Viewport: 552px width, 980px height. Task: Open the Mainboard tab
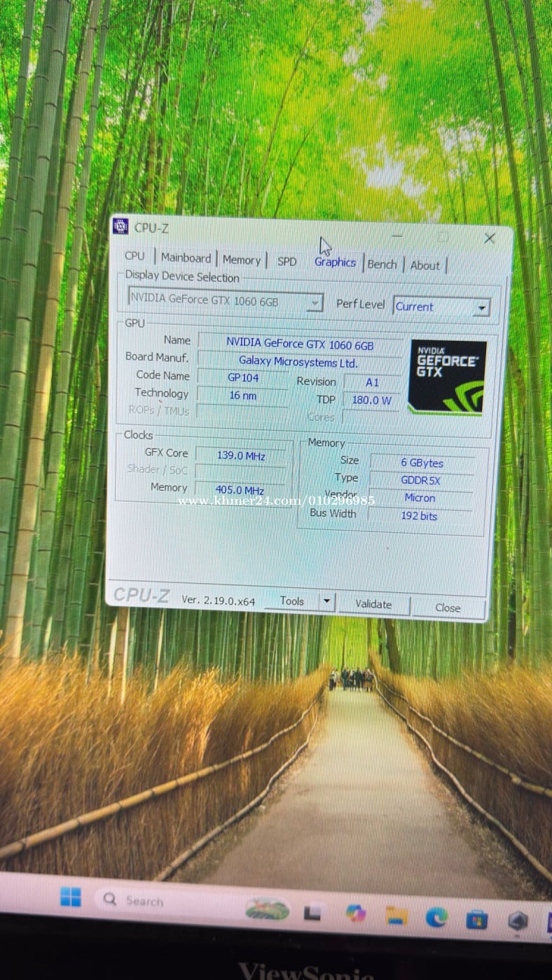coord(186,258)
